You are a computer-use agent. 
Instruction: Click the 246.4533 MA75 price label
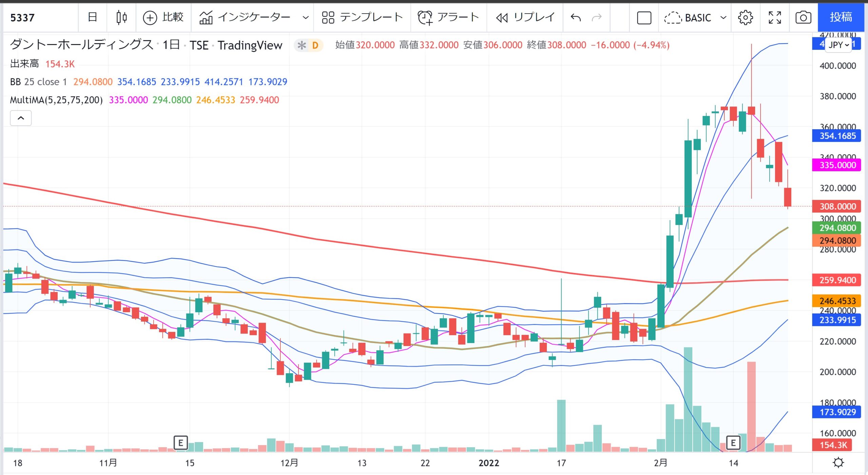836,301
